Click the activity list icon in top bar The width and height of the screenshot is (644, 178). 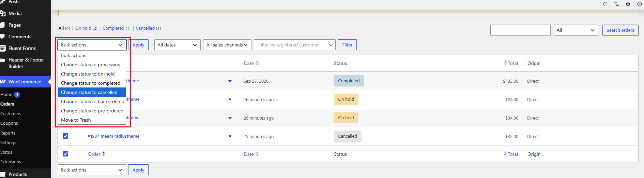(x=616, y=4)
